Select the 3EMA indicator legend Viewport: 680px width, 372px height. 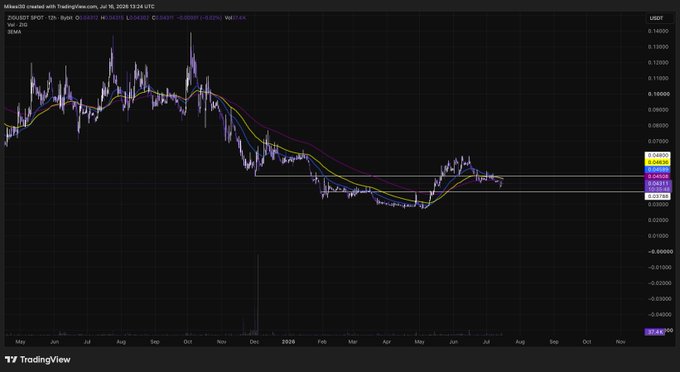coord(14,32)
